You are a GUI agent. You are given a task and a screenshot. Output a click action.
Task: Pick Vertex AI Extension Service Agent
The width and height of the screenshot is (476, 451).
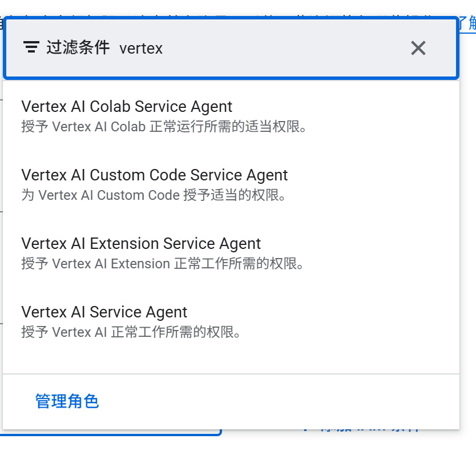141,244
